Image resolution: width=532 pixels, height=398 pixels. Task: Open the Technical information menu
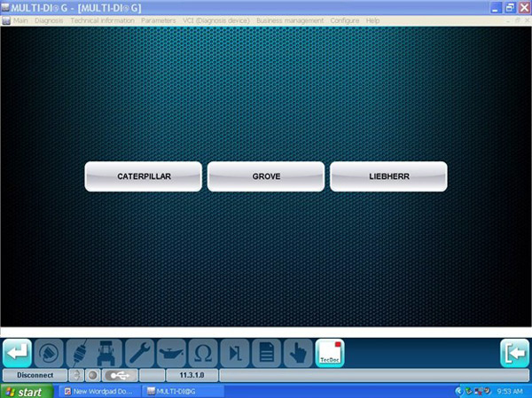tap(102, 20)
